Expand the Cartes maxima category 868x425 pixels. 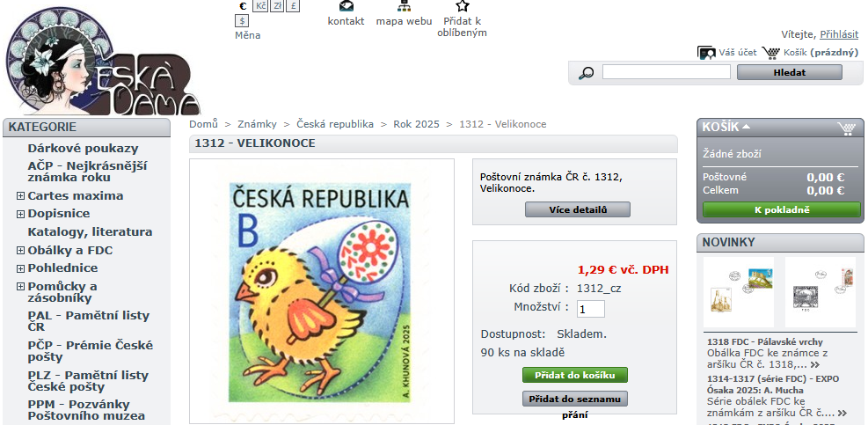tap(20, 195)
